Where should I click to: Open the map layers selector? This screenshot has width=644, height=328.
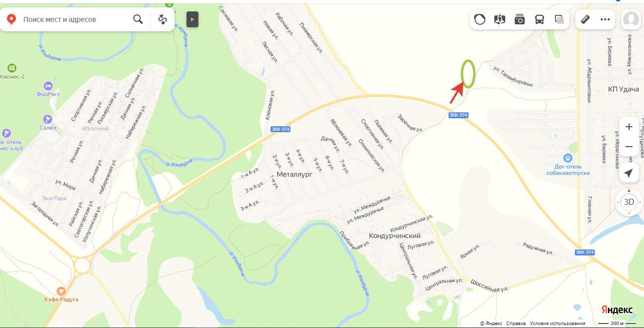(559, 19)
